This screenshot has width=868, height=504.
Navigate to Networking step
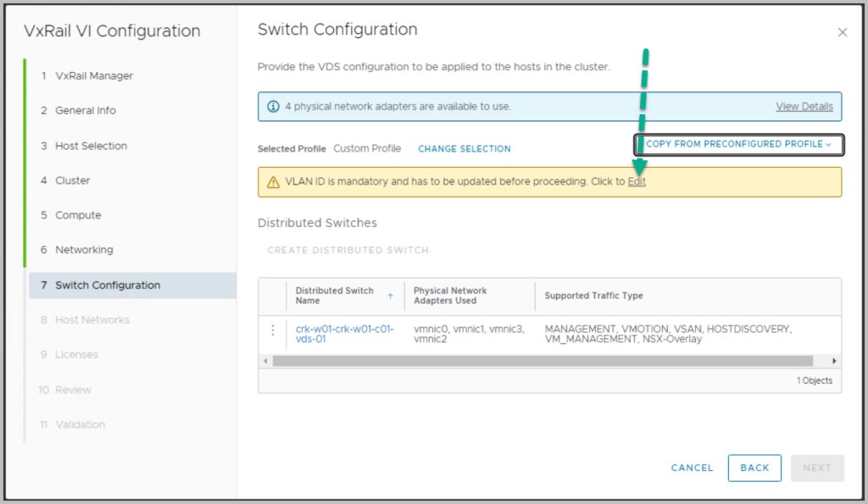click(83, 250)
